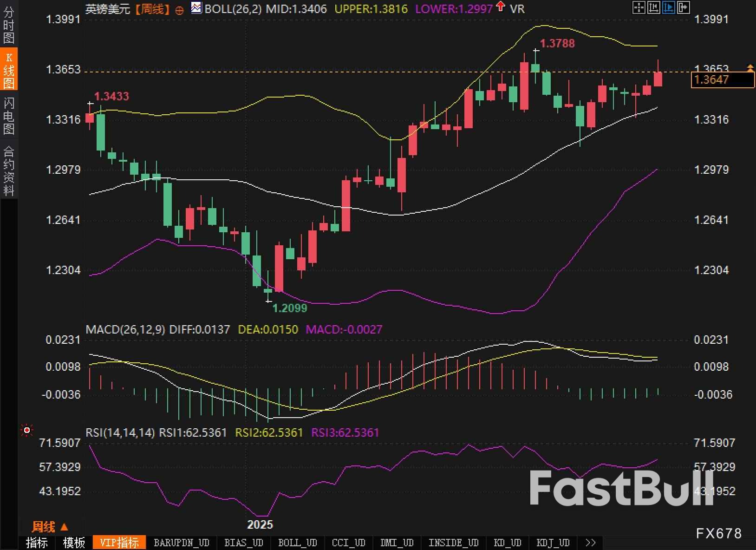Open the 周线 period dropdown

point(50,527)
